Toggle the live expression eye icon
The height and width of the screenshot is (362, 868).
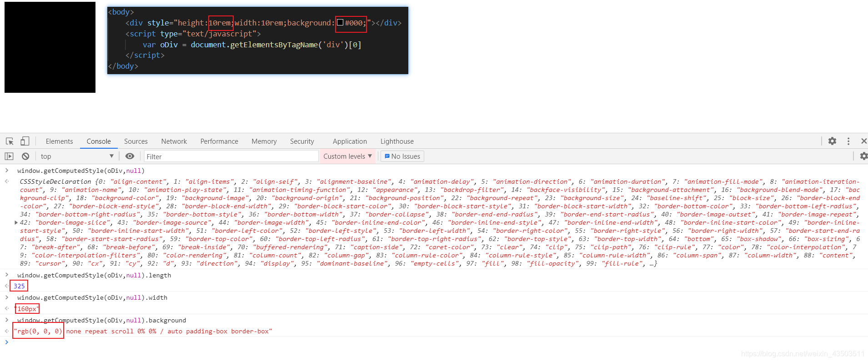tap(130, 156)
